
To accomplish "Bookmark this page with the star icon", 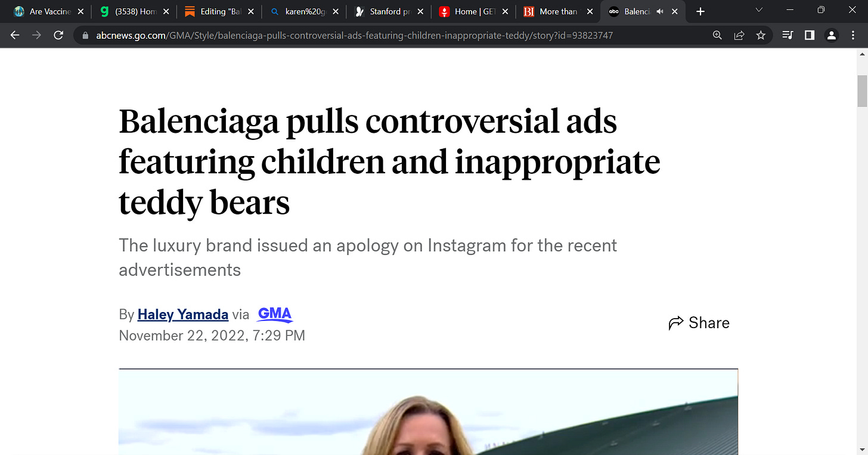I will click(x=761, y=35).
